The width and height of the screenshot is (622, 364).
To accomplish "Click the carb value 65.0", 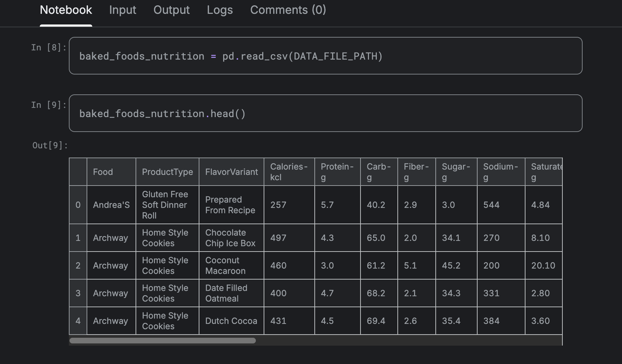I will tap(379, 238).
